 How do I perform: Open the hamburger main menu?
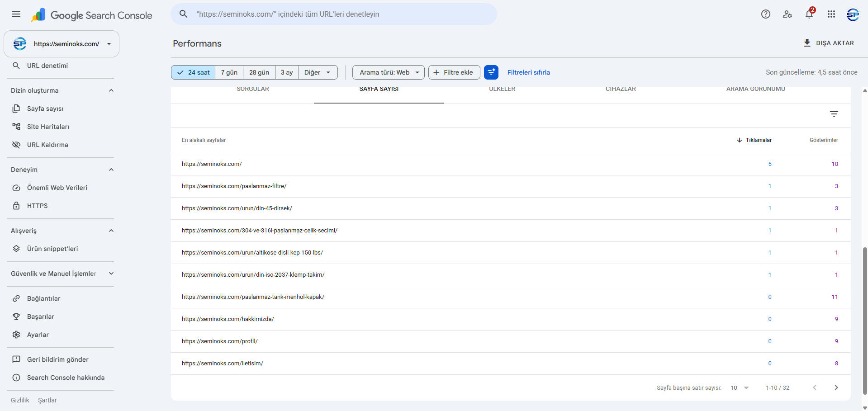click(16, 14)
